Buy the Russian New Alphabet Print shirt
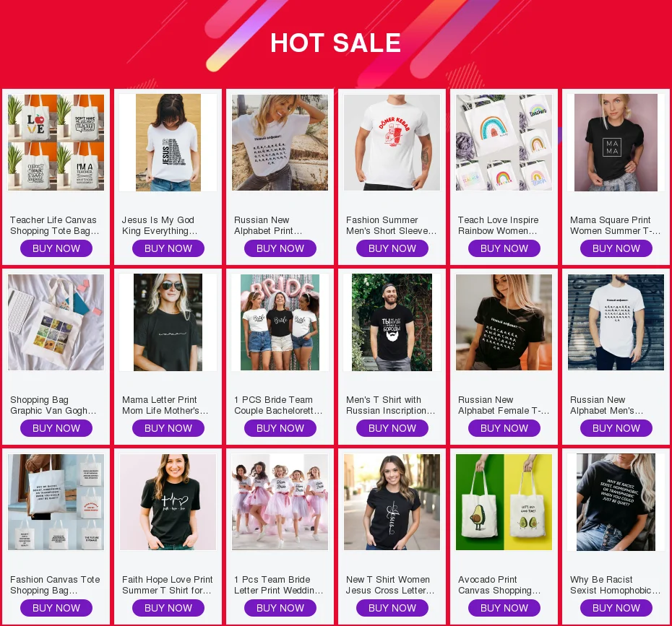Image resolution: width=672 pixels, height=626 pixels. [x=280, y=248]
